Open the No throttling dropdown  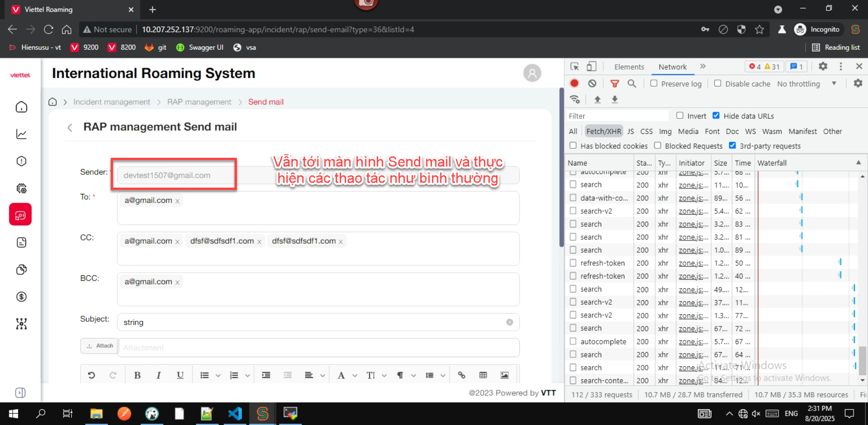point(807,84)
